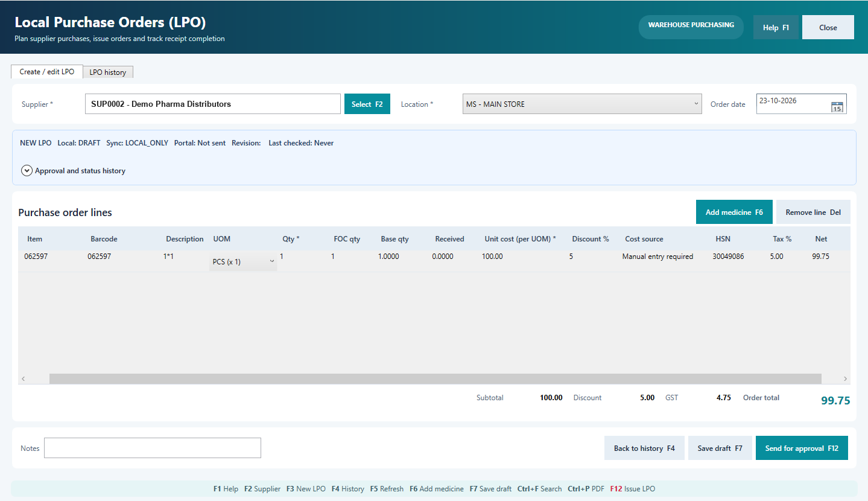Click the HSN cell 30049086
The height and width of the screenshot is (501, 868).
pos(728,257)
